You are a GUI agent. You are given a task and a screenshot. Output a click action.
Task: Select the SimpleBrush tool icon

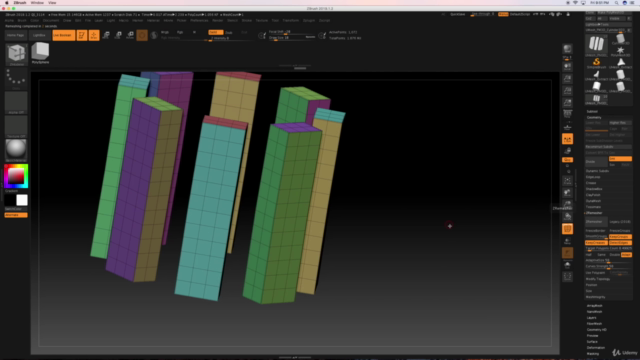tap(596, 63)
